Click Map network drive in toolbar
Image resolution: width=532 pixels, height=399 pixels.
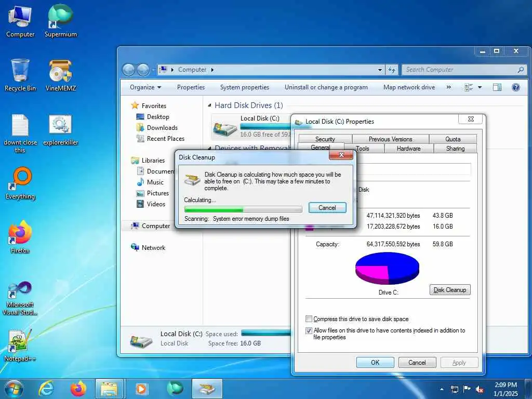[x=409, y=87]
